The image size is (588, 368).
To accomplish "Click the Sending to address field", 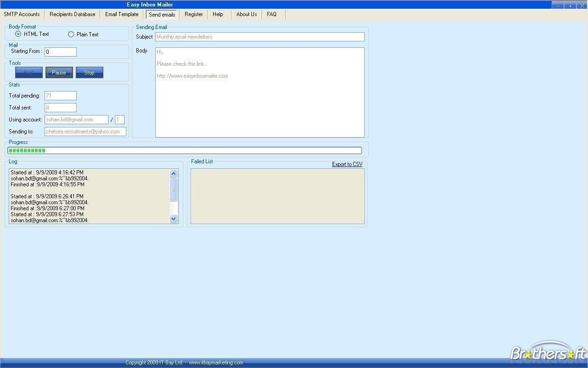I will [x=85, y=132].
